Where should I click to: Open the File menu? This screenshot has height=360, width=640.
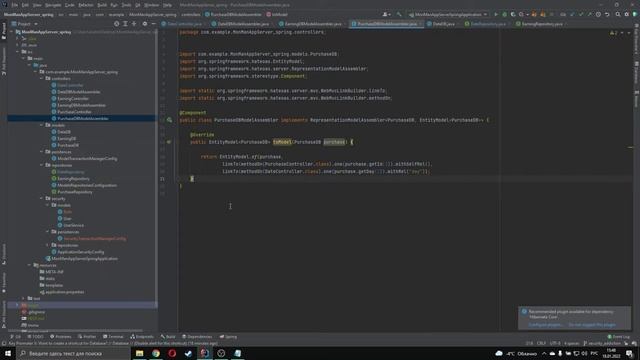tap(14, 5)
